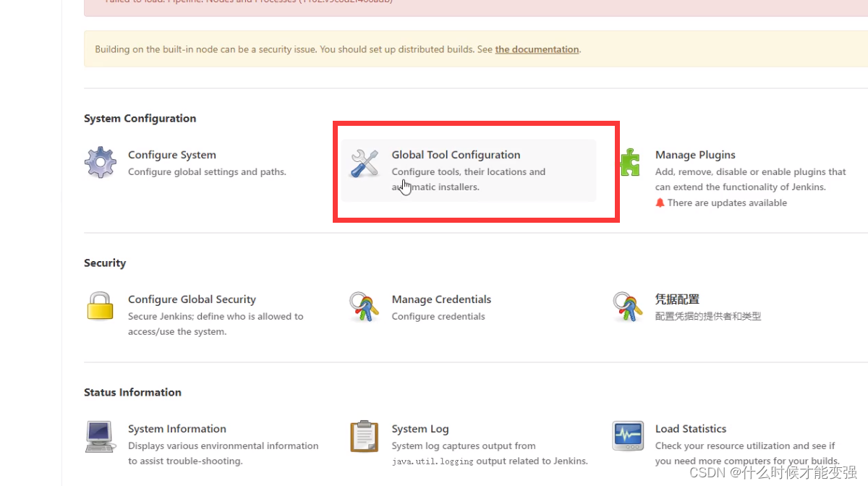Open the System Log link

pos(420,429)
